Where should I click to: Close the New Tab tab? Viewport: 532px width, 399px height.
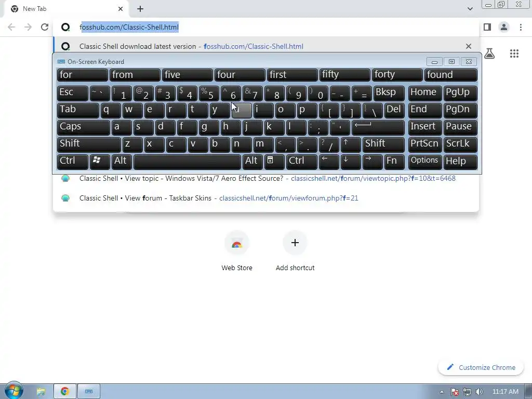121,9
